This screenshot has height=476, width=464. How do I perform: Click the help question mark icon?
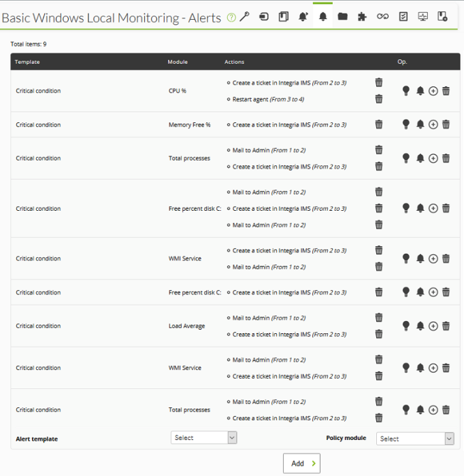[x=231, y=18]
